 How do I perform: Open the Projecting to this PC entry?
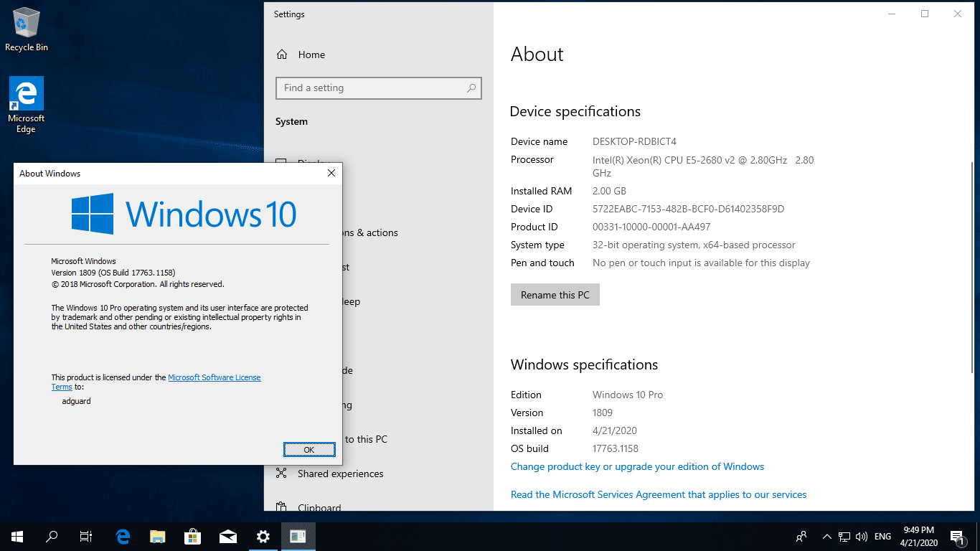[x=366, y=439]
